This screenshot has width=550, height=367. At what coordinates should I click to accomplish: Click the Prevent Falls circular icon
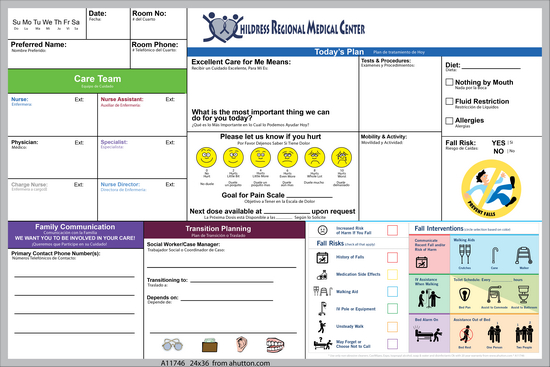(x=491, y=189)
